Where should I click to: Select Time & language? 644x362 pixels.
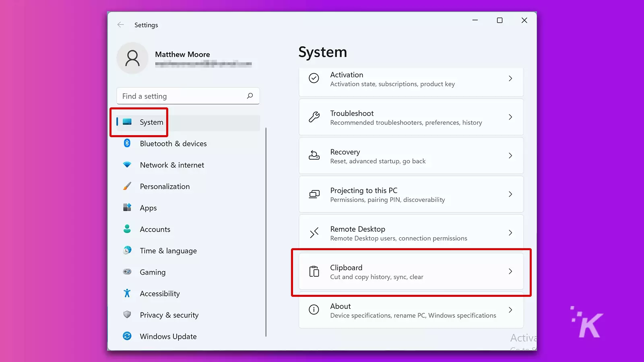pyautogui.click(x=168, y=251)
